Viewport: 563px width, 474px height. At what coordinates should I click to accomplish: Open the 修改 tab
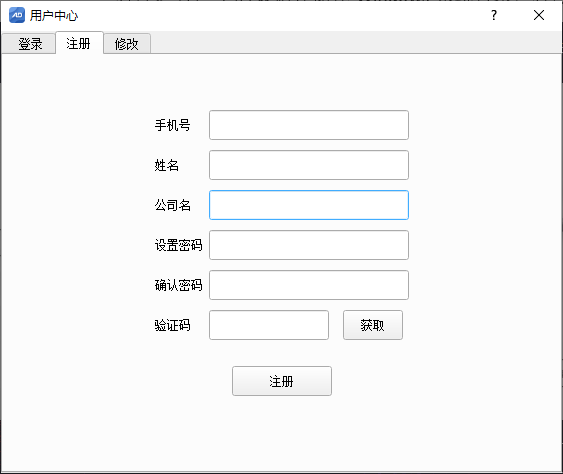(x=126, y=44)
